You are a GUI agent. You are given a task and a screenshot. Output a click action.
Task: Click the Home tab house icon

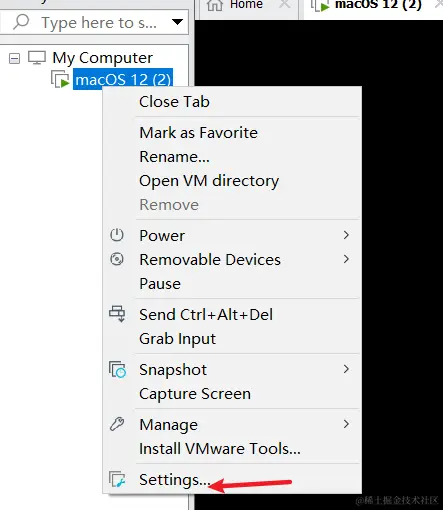[215, 5]
